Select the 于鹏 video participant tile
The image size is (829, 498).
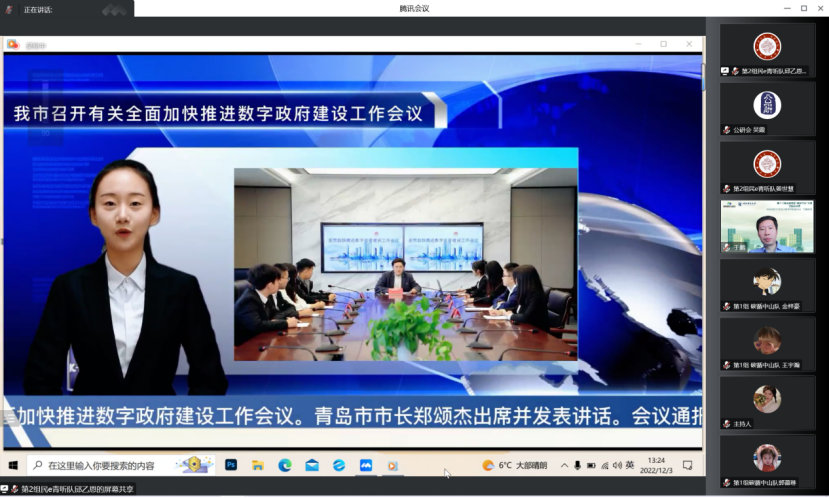767,225
